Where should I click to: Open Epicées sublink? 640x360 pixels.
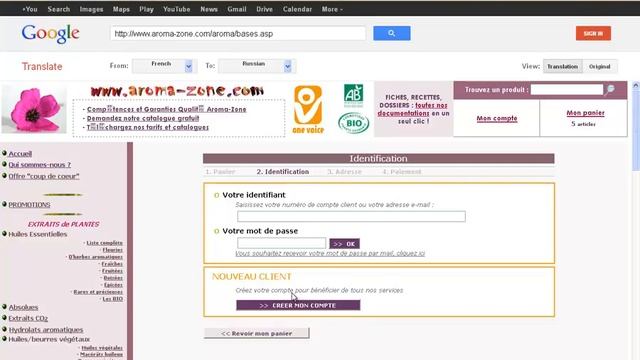(x=113, y=284)
